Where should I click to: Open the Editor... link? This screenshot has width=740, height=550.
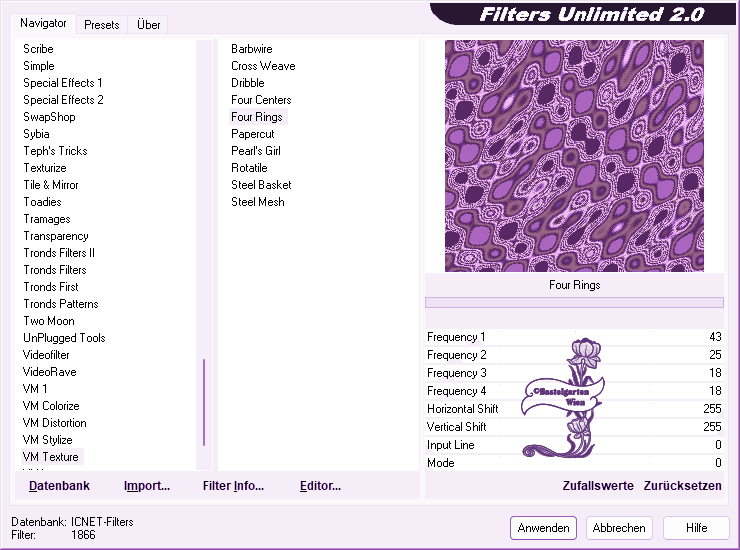coord(320,486)
